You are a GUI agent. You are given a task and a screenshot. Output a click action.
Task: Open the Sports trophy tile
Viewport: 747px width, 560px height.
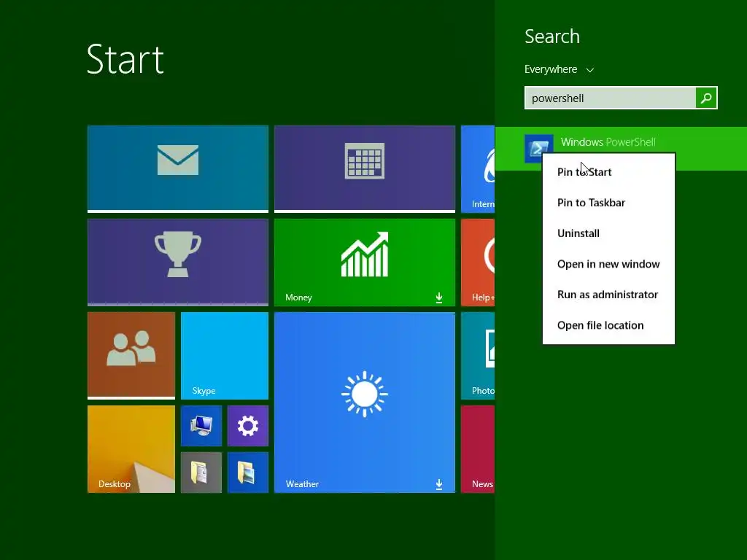(x=178, y=262)
